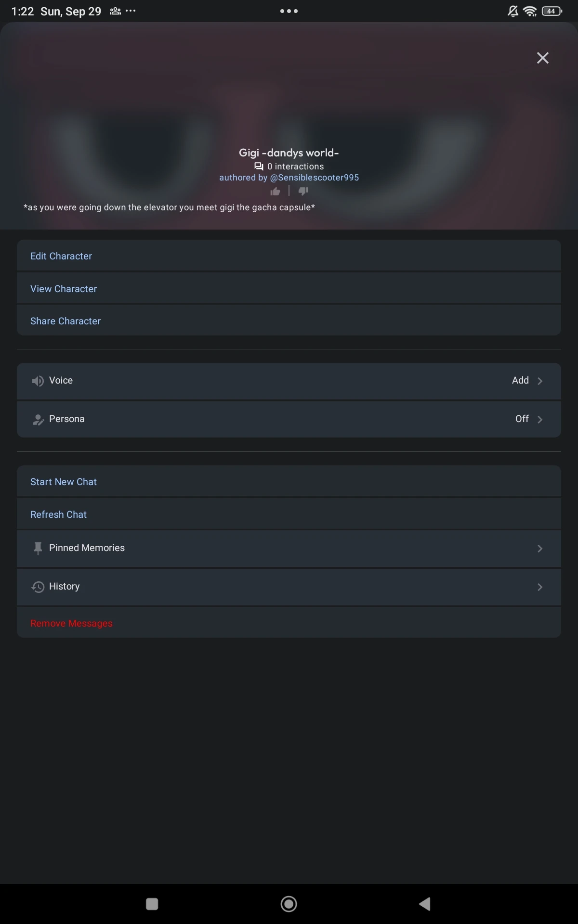Expand the Voice options chevron
The height and width of the screenshot is (924, 578).
click(x=540, y=381)
